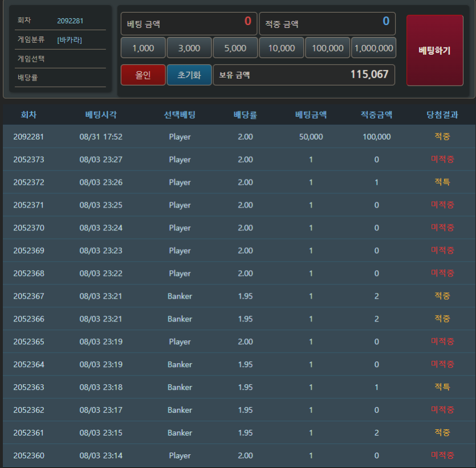
Task: Click round number 2052363
Action: [x=29, y=387]
